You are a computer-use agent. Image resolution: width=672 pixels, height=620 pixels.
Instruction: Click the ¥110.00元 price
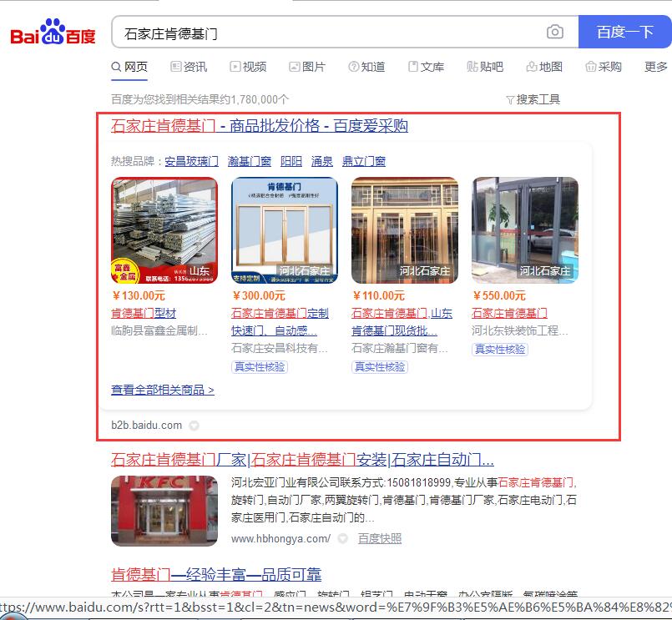click(379, 295)
